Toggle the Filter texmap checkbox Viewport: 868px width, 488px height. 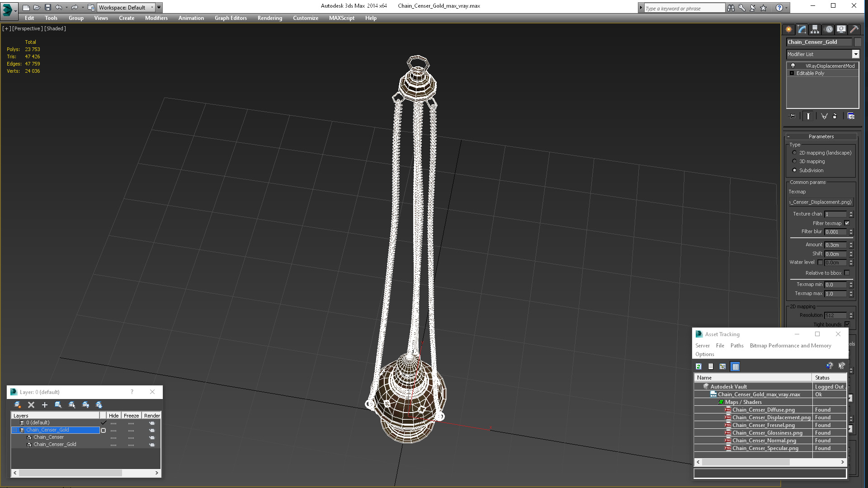tap(847, 223)
